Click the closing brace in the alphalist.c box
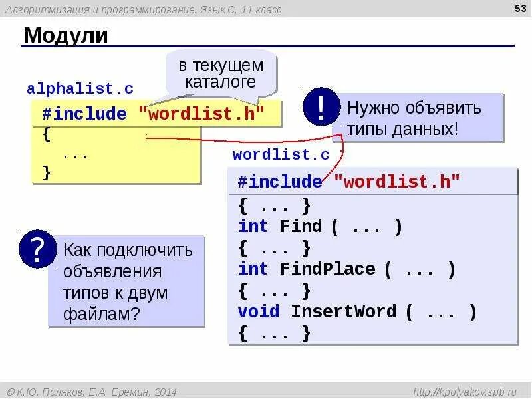 pyautogui.click(x=47, y=172)
